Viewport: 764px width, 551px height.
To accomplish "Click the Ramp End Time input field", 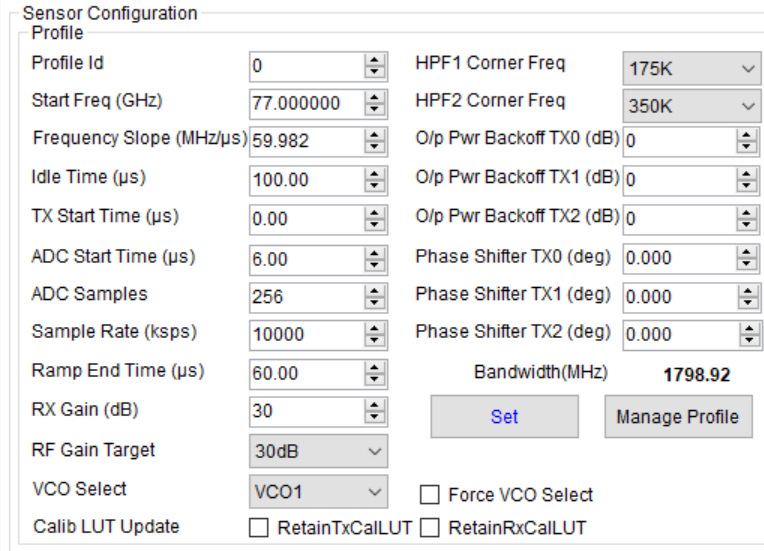I will (x=307, y=374).
